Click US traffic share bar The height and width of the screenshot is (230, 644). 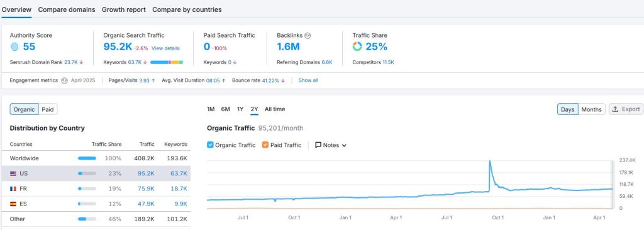(x=87, y=173)
